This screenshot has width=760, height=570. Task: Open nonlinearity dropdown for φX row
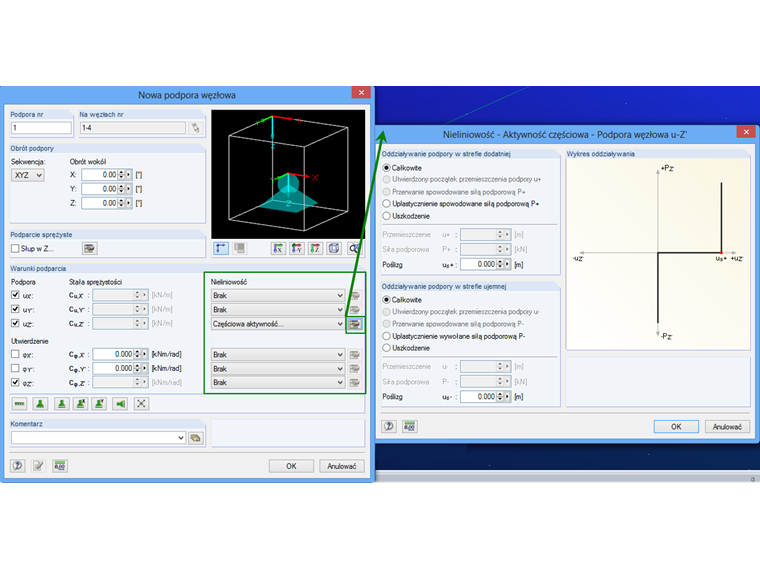278,355
